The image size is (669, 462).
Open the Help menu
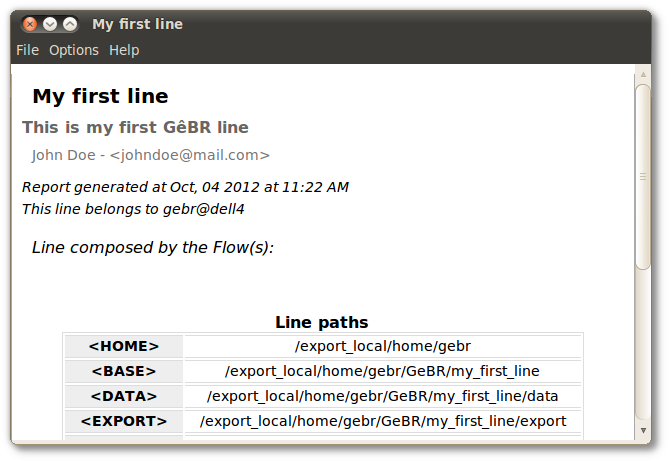pos(124,50)
